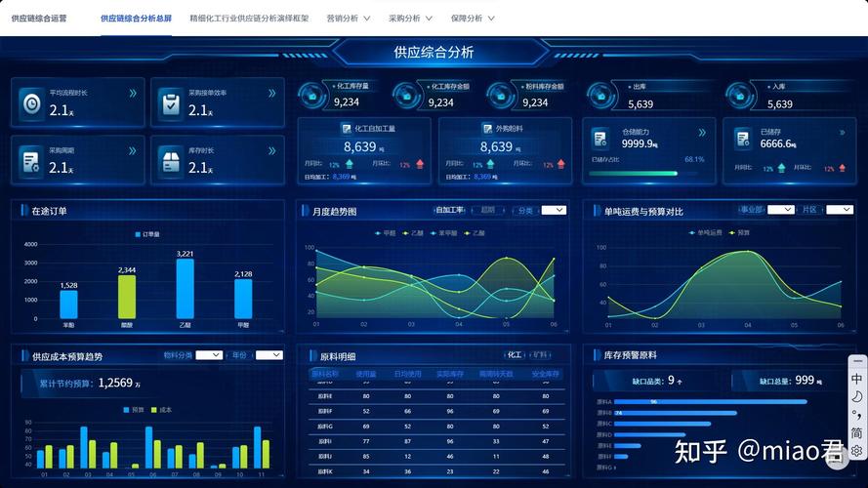Image resolution: width=868 pixels, height=488 pixels.
Task: Click the document icon for 采购周期
Action: (x=30, y=161)
